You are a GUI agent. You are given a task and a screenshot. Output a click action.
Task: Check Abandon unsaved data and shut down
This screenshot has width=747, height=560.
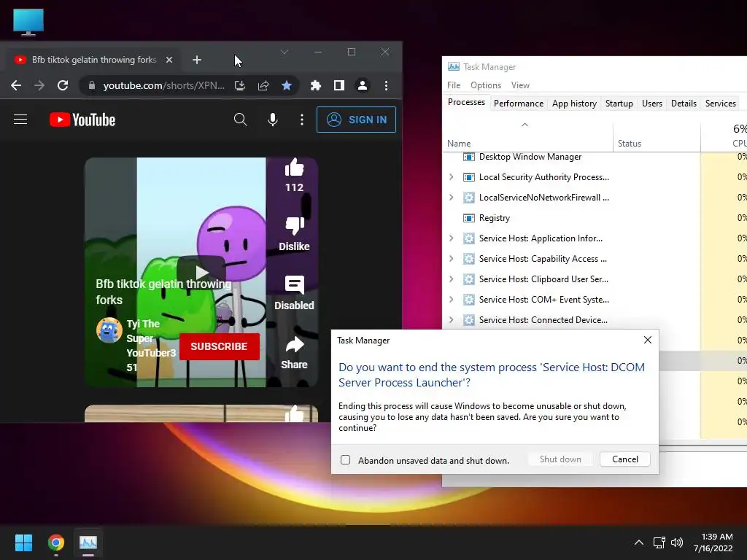(345, 460)
